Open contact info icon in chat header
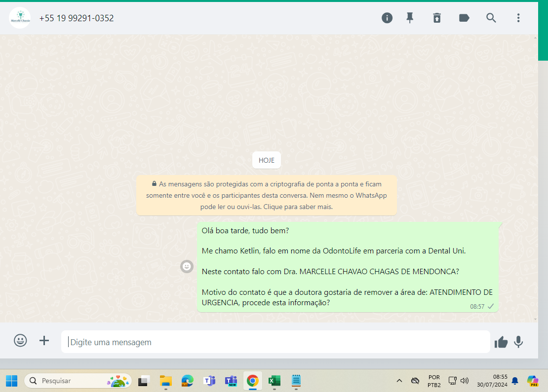Viewport: 548px width, 392px height. point(387,18)
